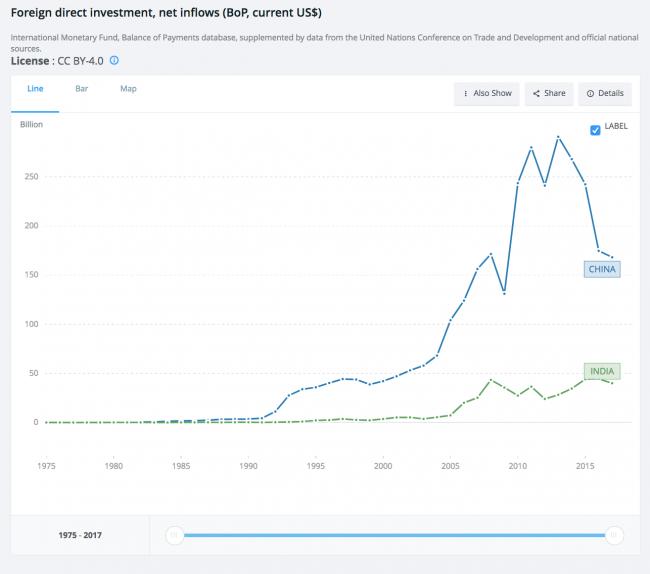The image size is (650, 574).
Task: Open the CC BY-4.0 license link
Action: (x=80, y=60)
